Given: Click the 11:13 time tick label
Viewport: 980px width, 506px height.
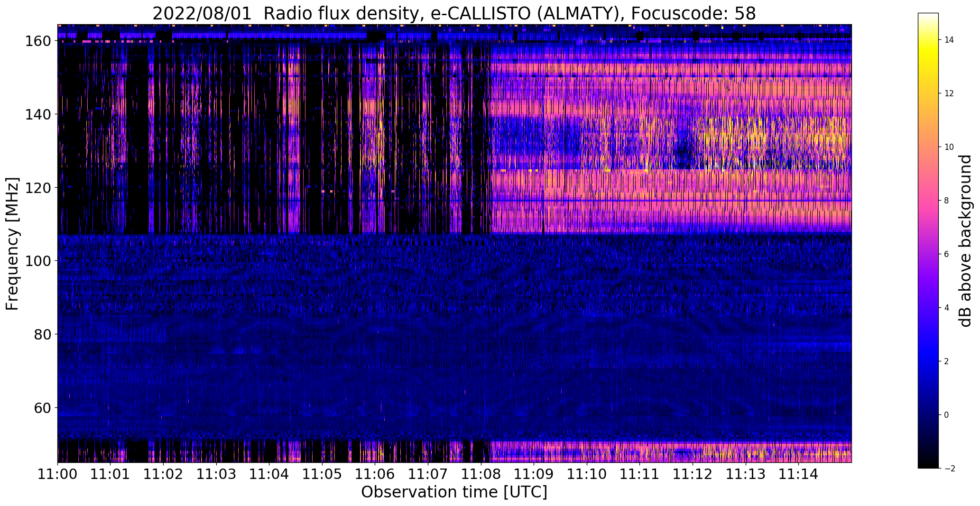Looking at the screenshot, I should (746, 473).
